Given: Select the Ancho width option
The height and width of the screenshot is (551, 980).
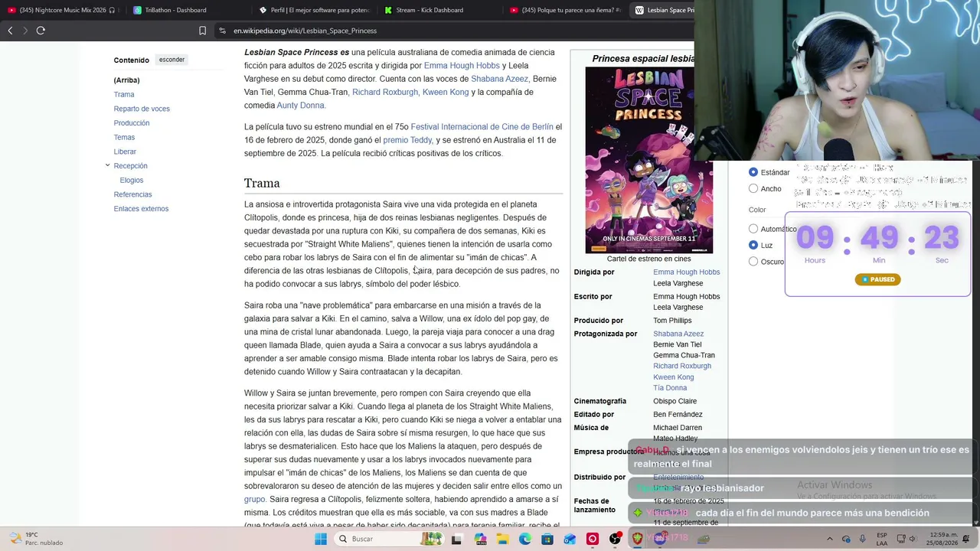Looking at the screenshot, I should point(753,188).
